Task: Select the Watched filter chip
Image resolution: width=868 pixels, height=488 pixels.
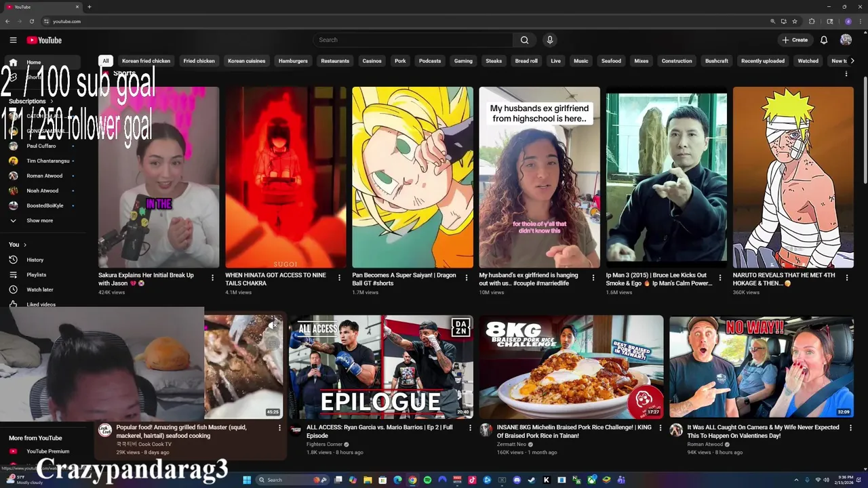Action: [x=808, y=61]
